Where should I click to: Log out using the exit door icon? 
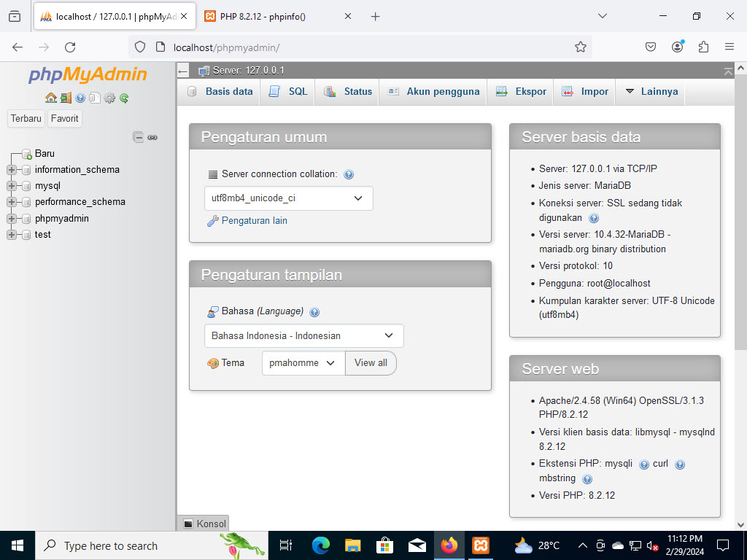point(66,98)
